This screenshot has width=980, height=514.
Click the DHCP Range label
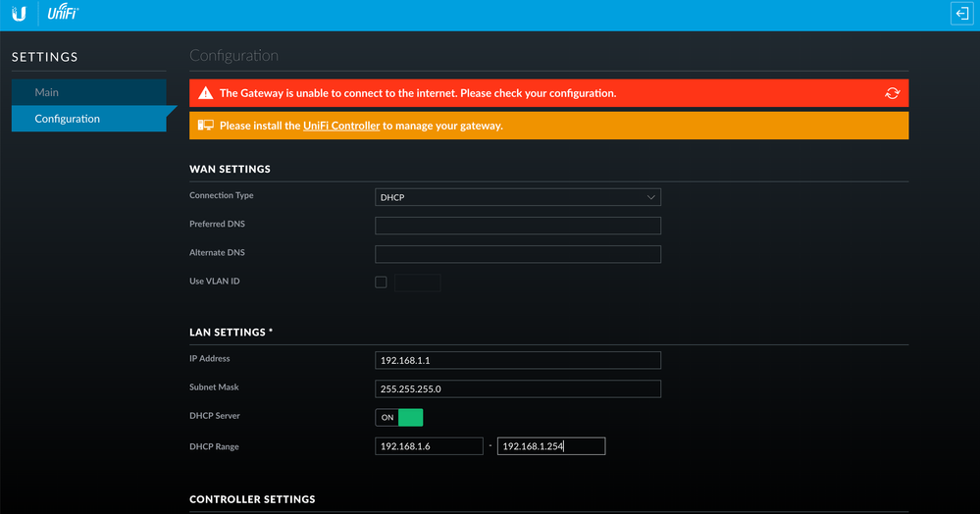coord(214,446)
